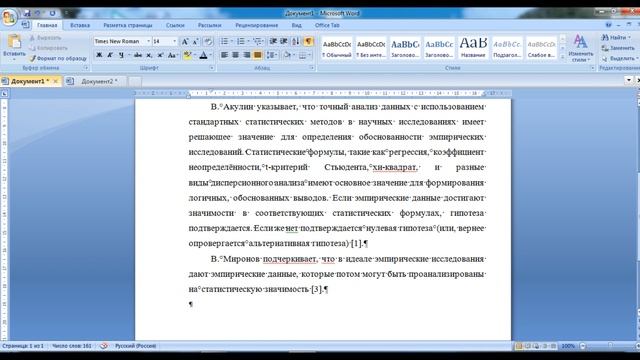Viewport: 640px width, 360px height.
Task: Open the Ссылки ribbon tab
Action: pyautogui.click(x=175, y=25)
